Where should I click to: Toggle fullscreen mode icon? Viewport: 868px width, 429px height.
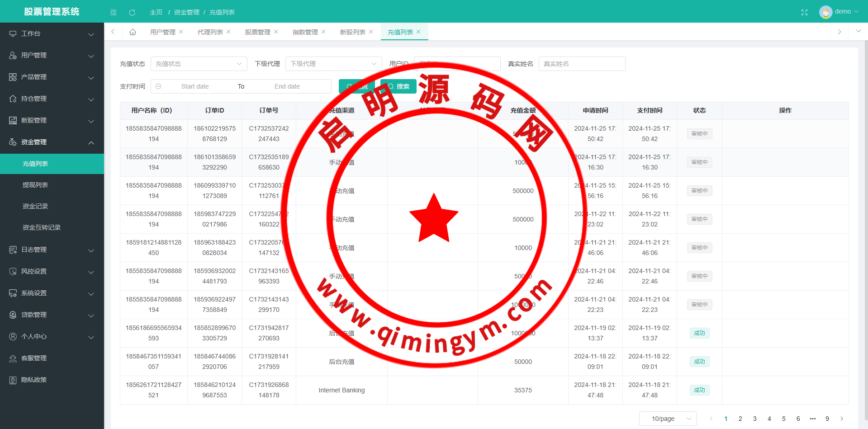click(x=804, y=12)
